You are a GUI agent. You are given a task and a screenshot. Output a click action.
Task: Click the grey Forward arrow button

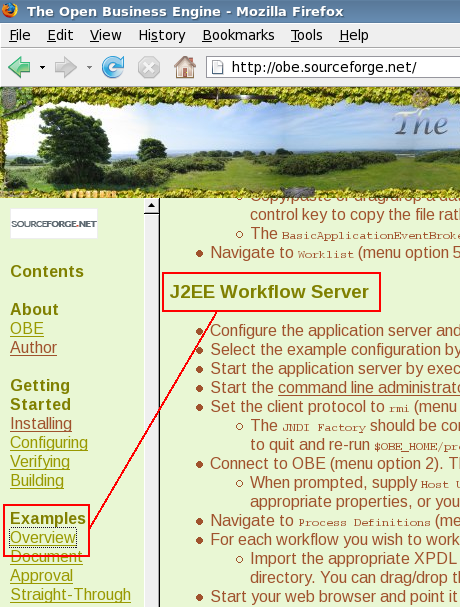[66, 67]
